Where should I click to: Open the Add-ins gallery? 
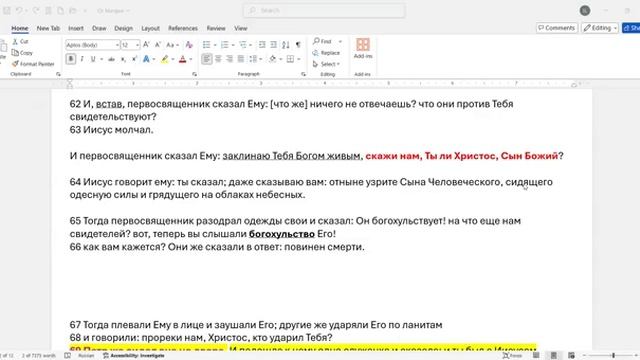[x=362, y=49]
